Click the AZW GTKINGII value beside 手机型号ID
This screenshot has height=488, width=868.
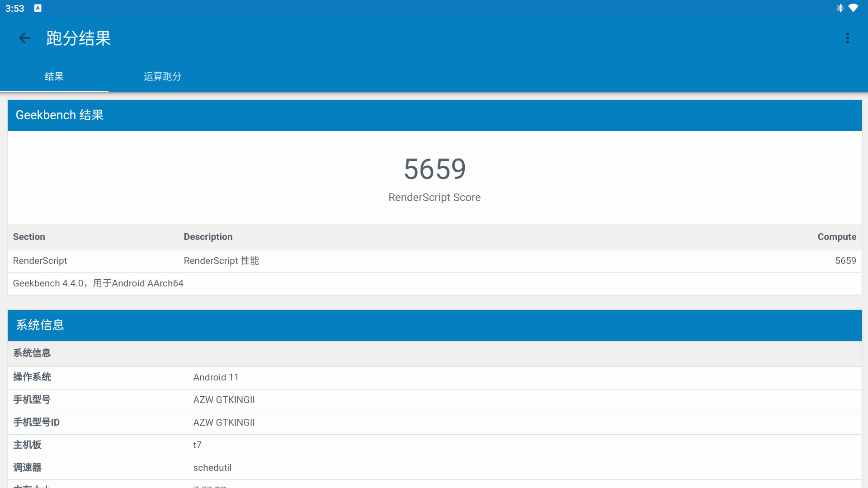coord(224,422)
